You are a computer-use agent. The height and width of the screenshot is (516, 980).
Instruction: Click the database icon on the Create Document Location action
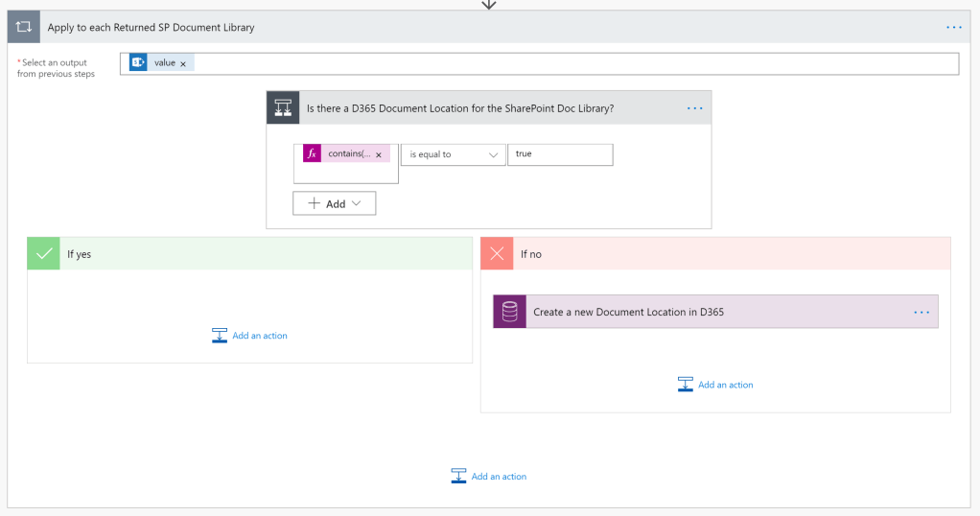[x=510, y=312]
